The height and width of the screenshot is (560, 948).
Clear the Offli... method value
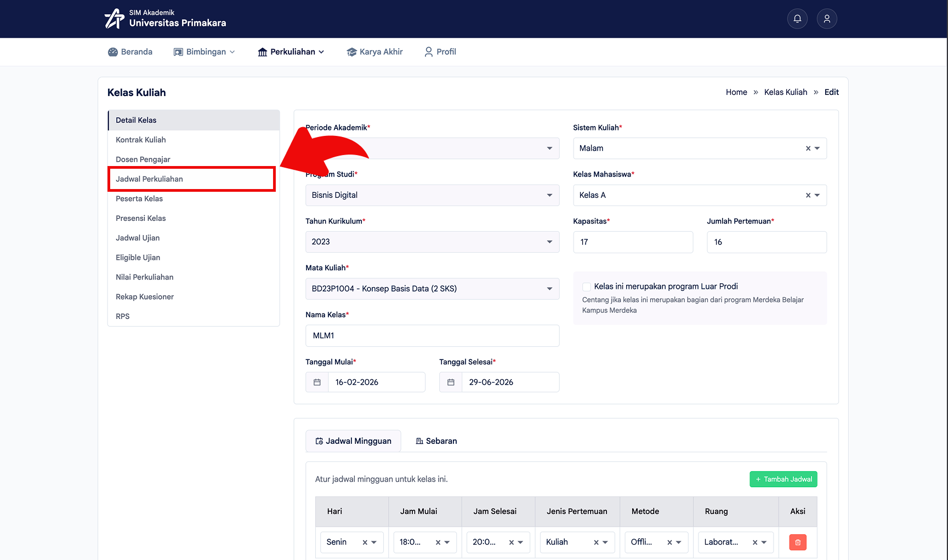pos(669,542)
